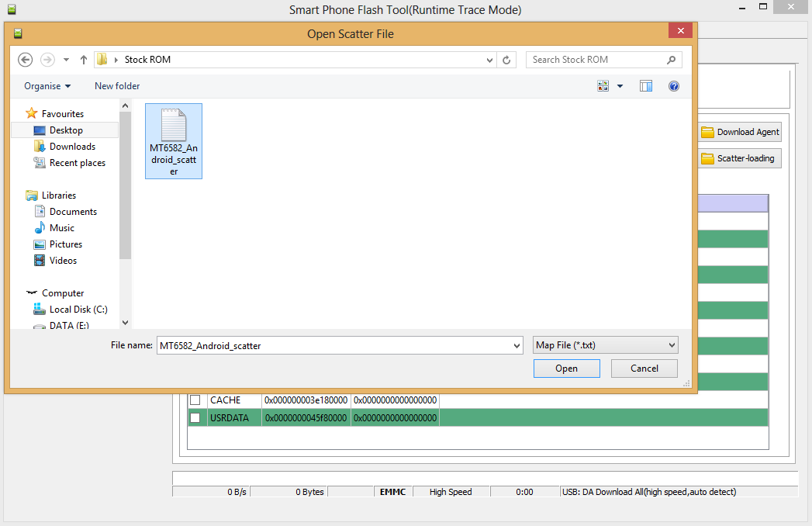The width and height of the screenshot is (812, 526).
Task: Click the change view icon
Action: (603, 86)
